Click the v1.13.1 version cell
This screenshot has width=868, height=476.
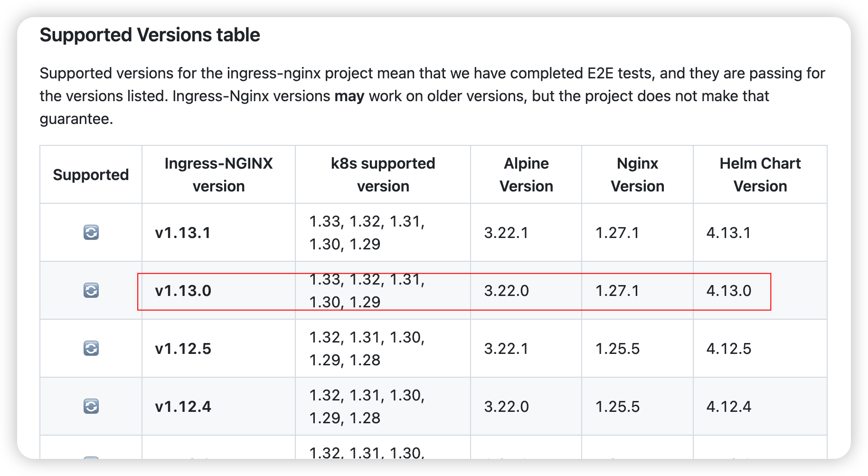tap(183, 233)
